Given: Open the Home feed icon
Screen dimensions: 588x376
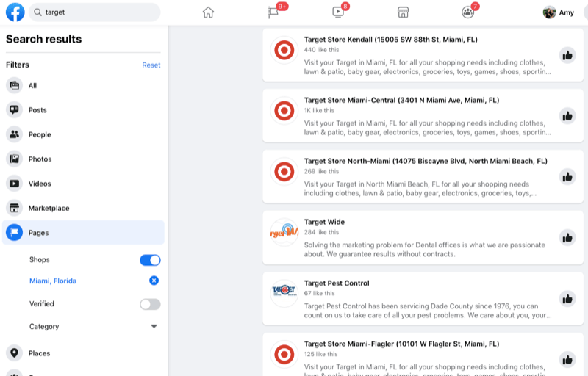Looking at the screenshot, I should [x=208, y=12].
